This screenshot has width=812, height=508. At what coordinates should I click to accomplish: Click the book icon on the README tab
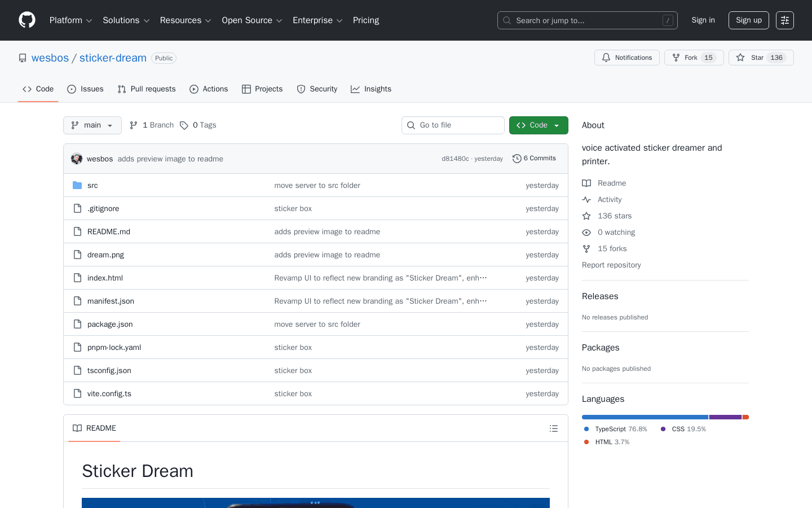click(x=77, y=428)
